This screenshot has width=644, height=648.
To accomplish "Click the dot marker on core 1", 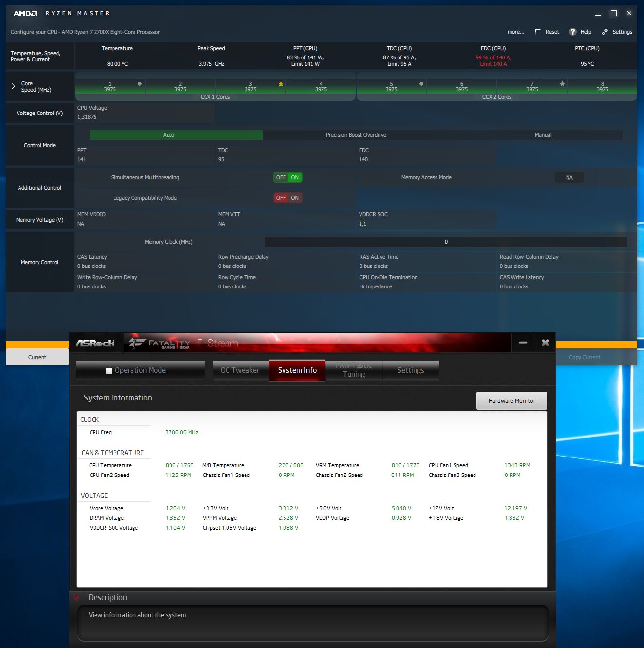I will [x=140, y=84].
